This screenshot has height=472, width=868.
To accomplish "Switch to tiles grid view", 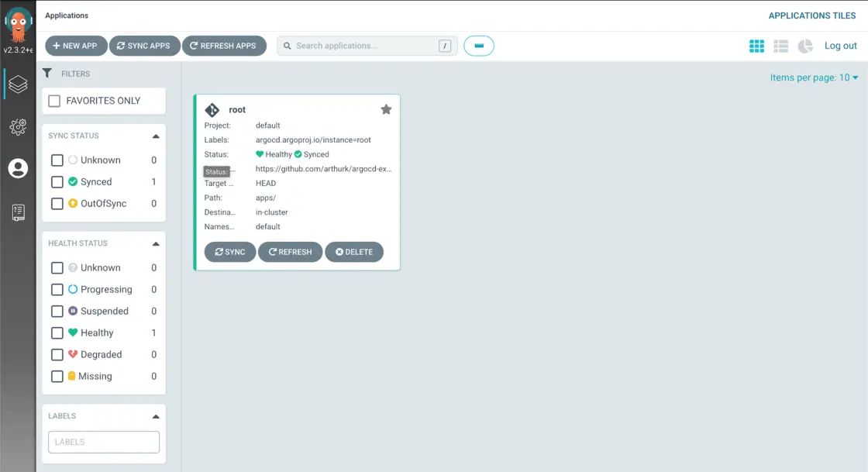I will pyautogui.click(x=756, y=47).
